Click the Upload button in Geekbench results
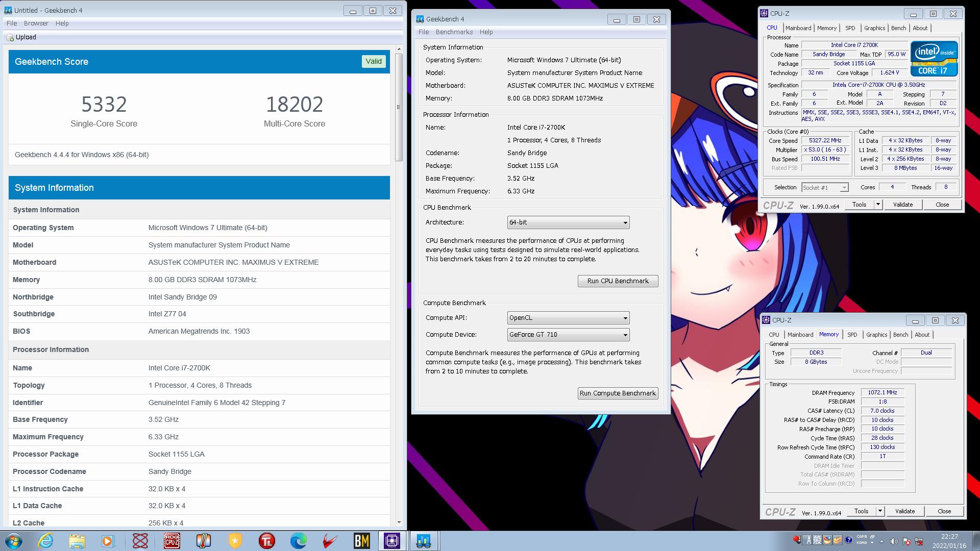 point(21,37)
